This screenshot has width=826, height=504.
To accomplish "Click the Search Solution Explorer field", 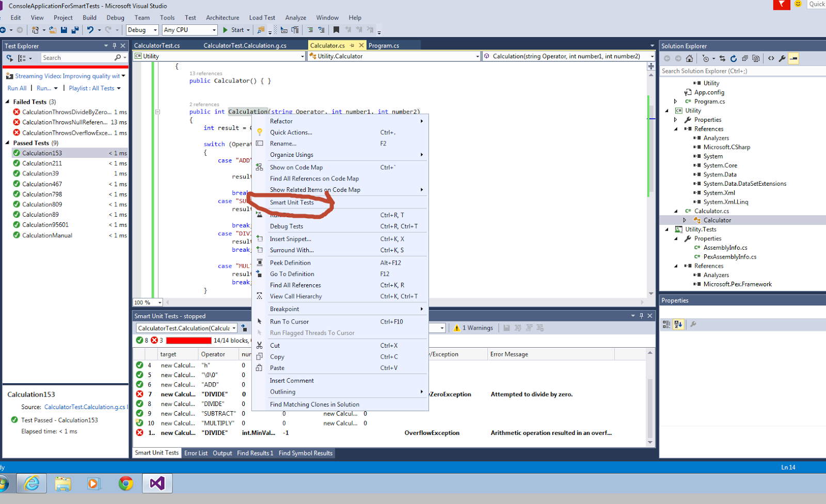I will pos(742,71).
